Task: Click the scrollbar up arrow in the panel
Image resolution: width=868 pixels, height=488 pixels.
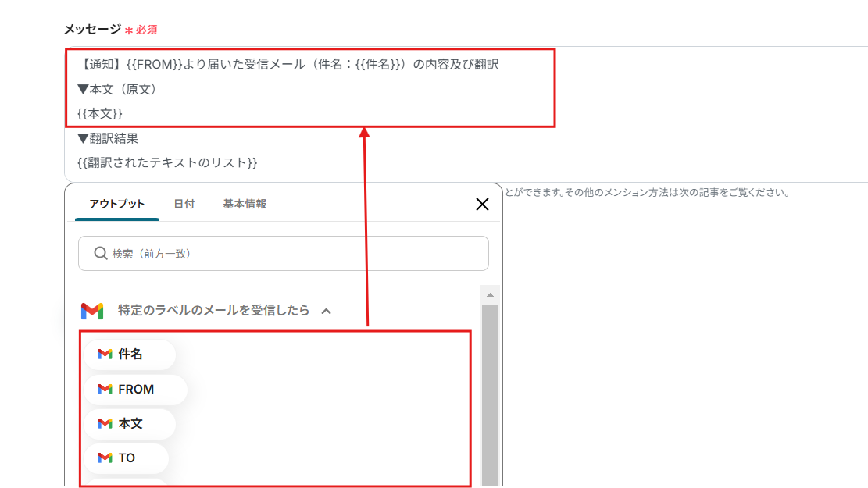Action: tap(489, 294)
